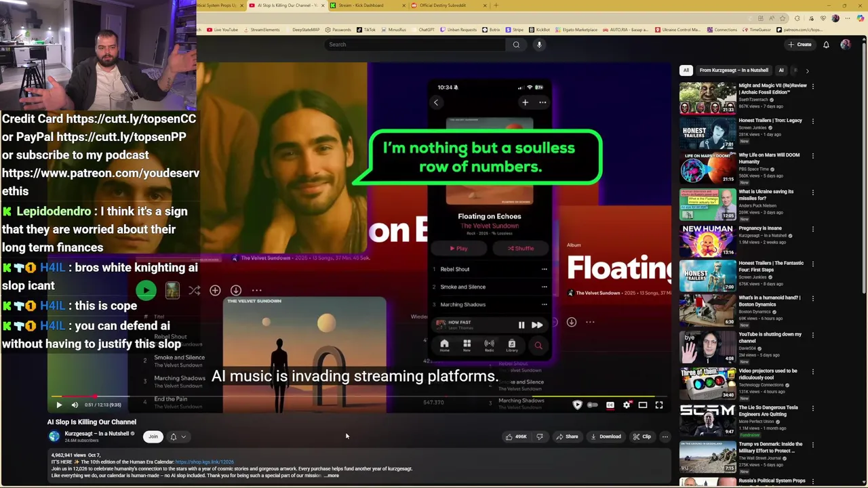Open options for Ukraine saving missiles video
Screen dimensions: 868x488
coord(812,192)
